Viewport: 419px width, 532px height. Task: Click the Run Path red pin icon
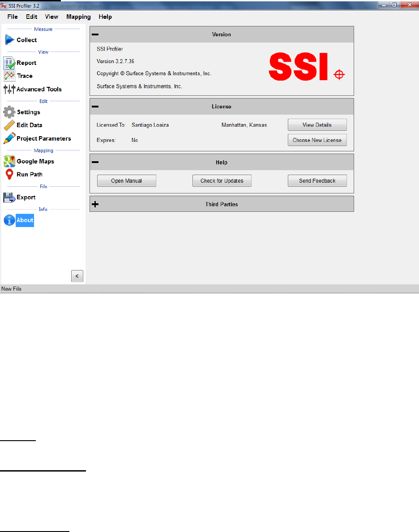pyautogui.click(x=9, y=174)
